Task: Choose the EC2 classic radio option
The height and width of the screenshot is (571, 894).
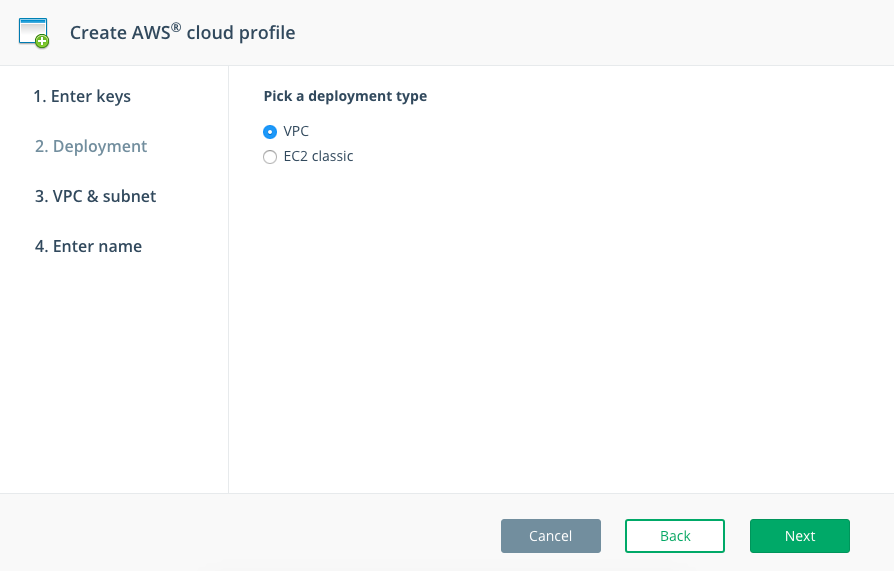Action: [270, 157]
